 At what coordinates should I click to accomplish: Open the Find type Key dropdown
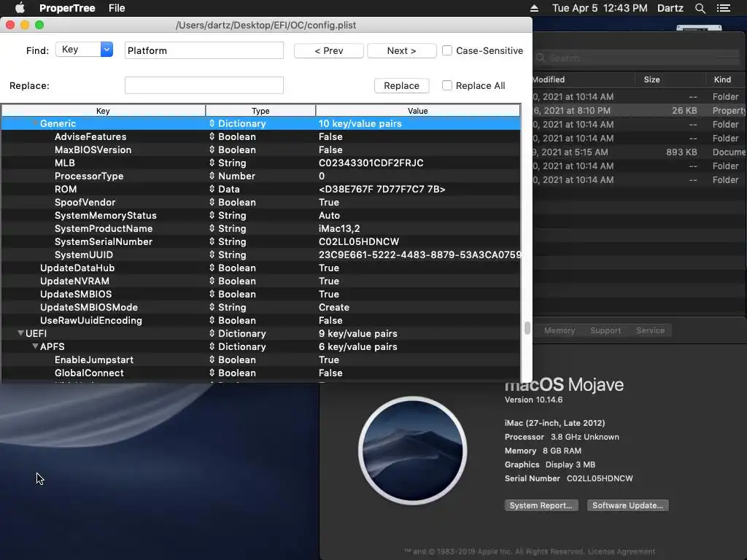(85, 50)
